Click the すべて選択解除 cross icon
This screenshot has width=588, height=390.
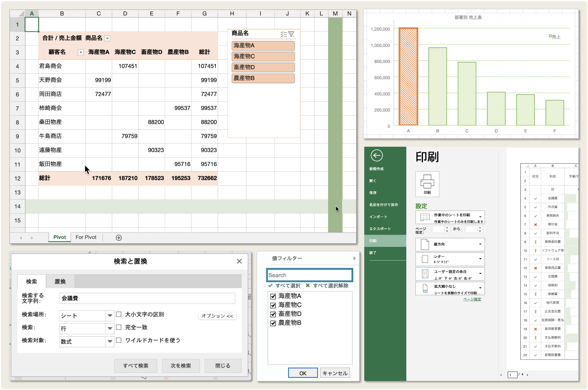[308, 285]
